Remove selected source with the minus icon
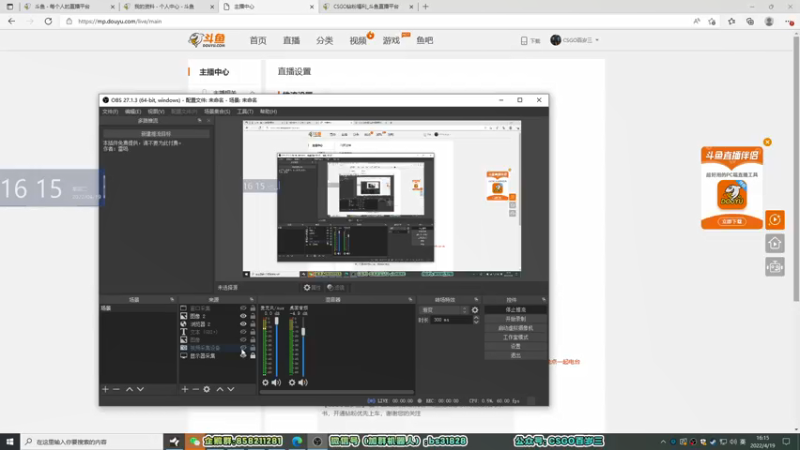 click(195, 389)
